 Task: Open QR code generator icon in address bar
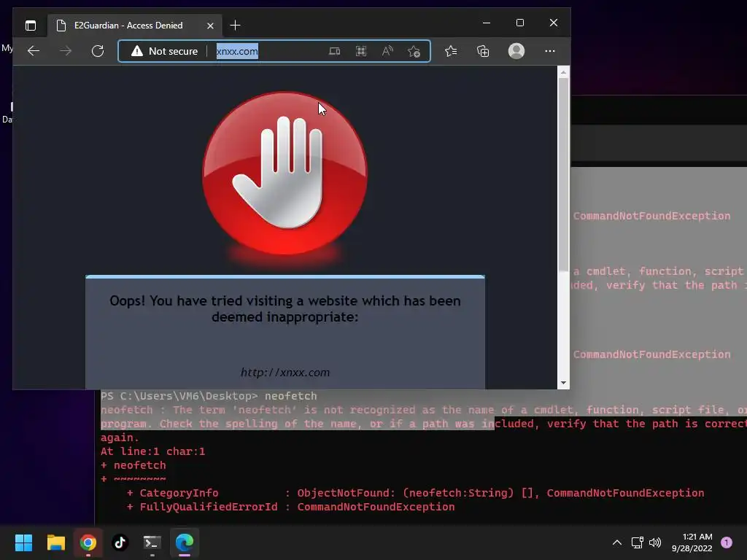click(x=361, y=51)
